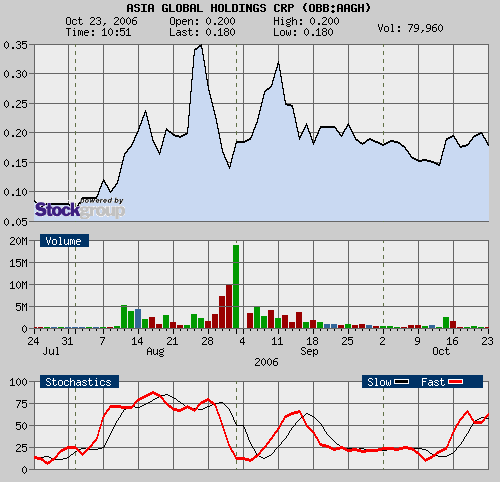
Task: Click the Volume panel label
Action: (x=64, y=241)
